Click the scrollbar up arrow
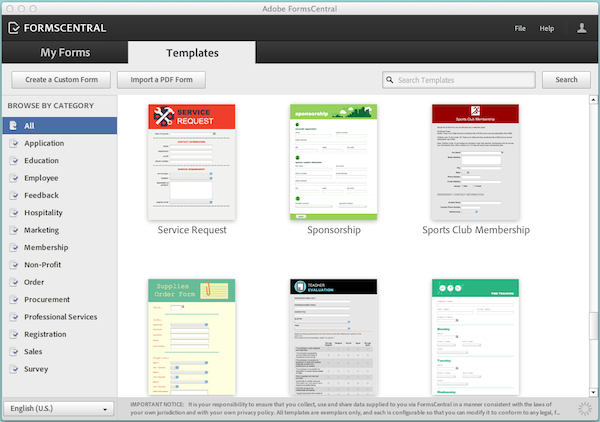This screenshot has height=422, width=600. click(x=593, y=99)
